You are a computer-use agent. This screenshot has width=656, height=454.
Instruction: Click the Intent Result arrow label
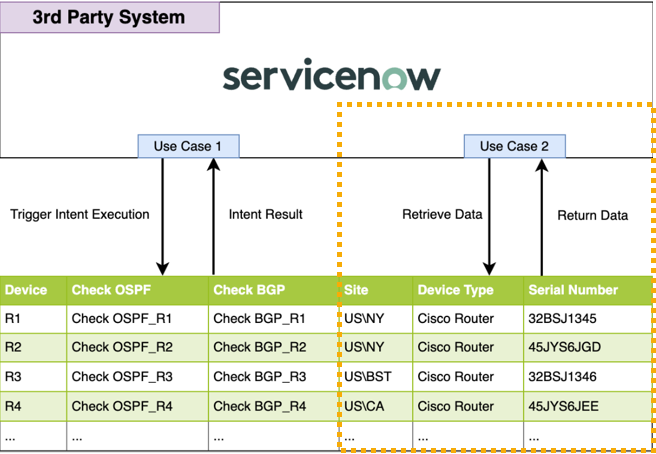click(266, 214)
